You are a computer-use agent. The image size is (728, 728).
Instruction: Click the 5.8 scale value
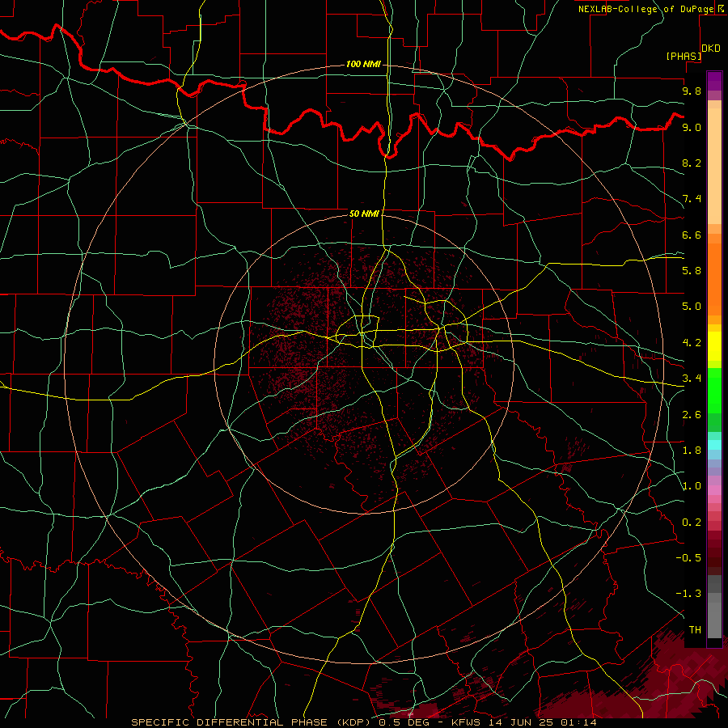tap(692, 271)
